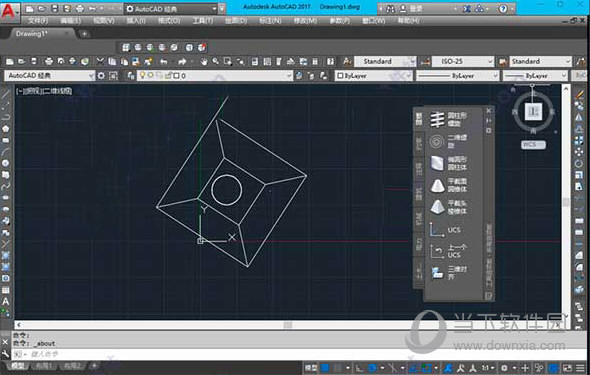Click the Save icon in quick access toolbar
Viewport: 590px width, 375px height.
[x=55, y=8]
